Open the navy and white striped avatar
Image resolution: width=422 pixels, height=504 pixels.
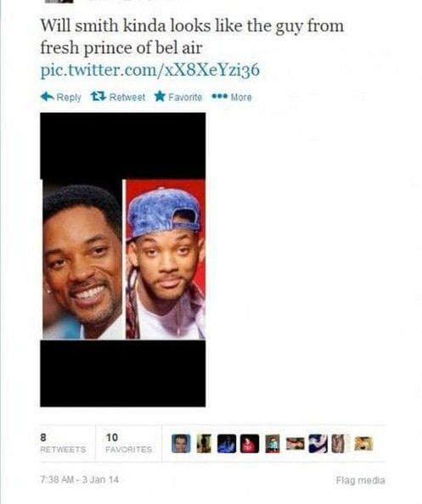[x=318, y=444]
